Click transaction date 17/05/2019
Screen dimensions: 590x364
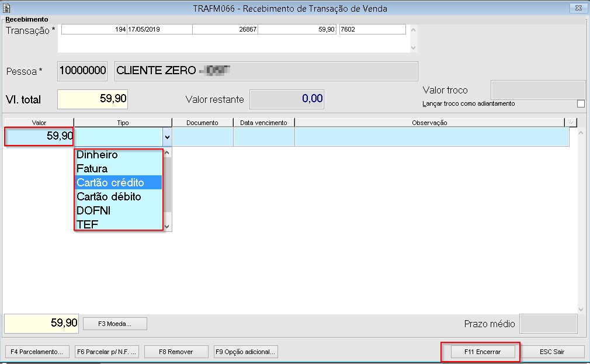[x=159, y=29]
